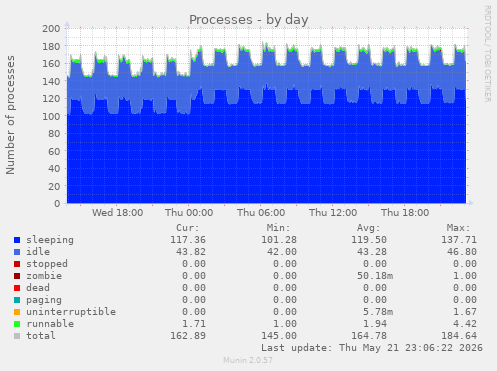Click the 'zombie' legend label

pyautogui.click(x=44, y=276)
